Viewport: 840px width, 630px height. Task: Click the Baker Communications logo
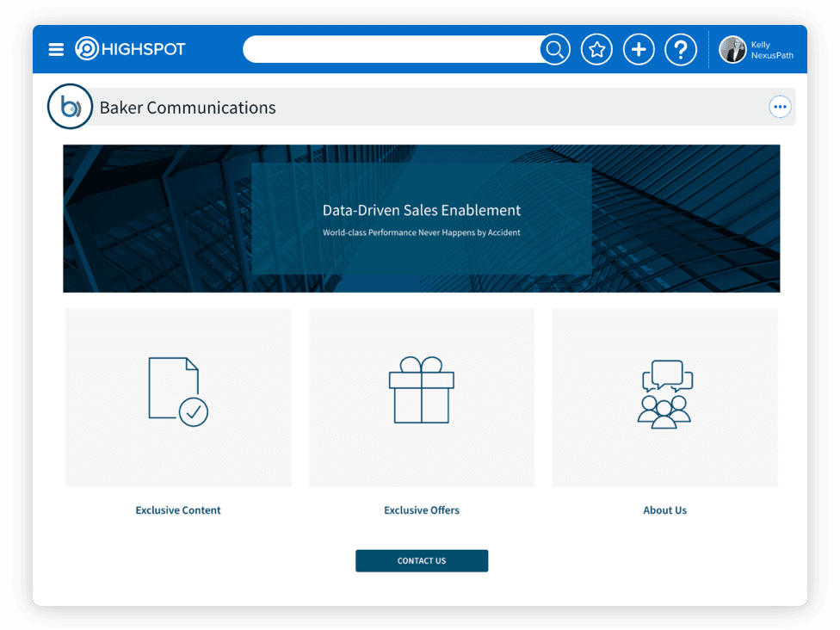[71, 107]
